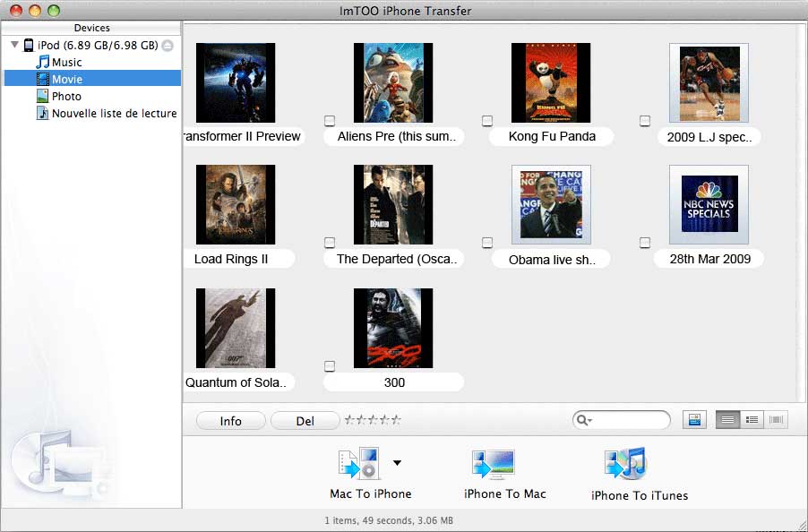Set the rating using the stars
The width and height of the screenshot is (808, 532).
coord(373,420)
